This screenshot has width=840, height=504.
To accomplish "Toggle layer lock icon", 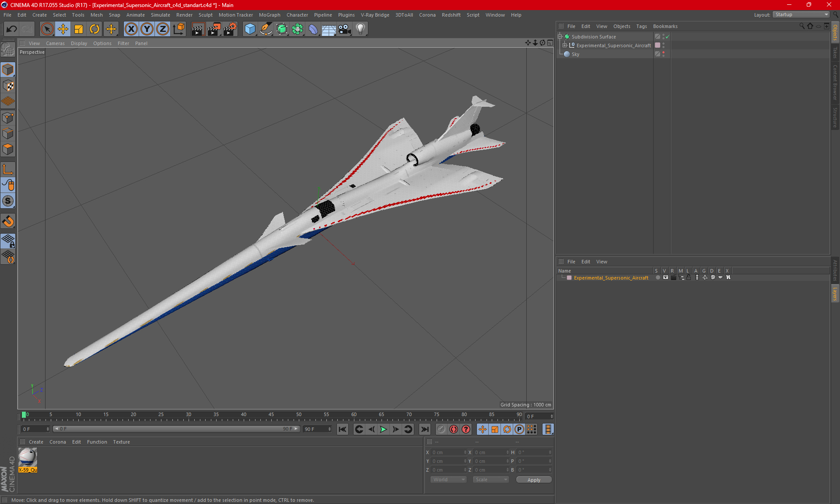I will tap(689, 278).
